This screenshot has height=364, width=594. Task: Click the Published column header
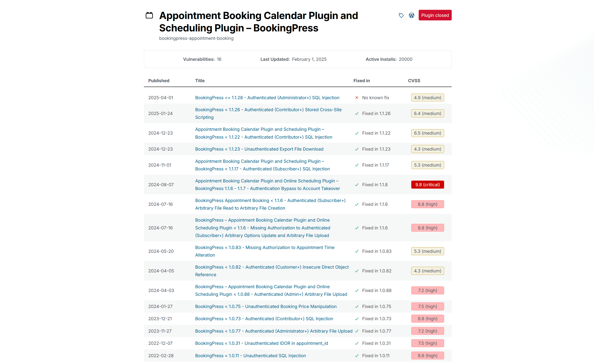(159, 81)
